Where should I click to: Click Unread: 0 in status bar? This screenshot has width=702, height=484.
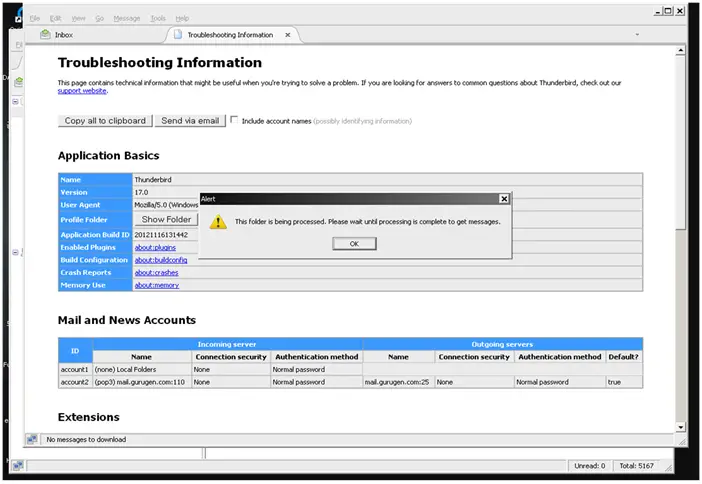pyautogui.click(x=590, y=466)
